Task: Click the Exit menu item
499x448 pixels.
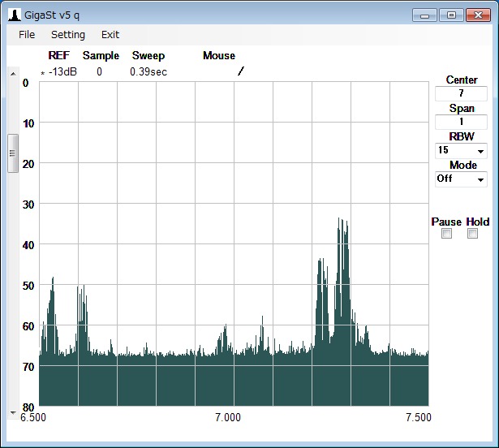Action: click(110, 35)
